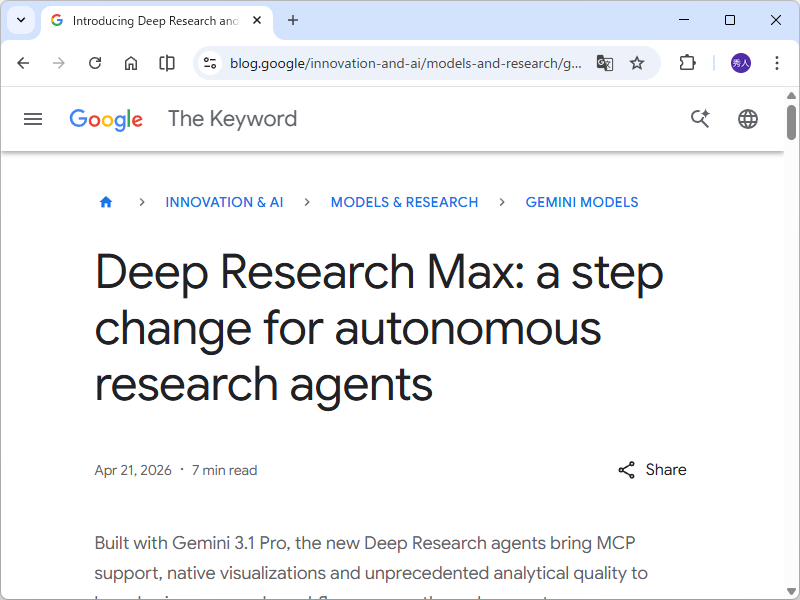Open the Keyword hamburger menu
800x600 pixels.
(x=33, y=119)
